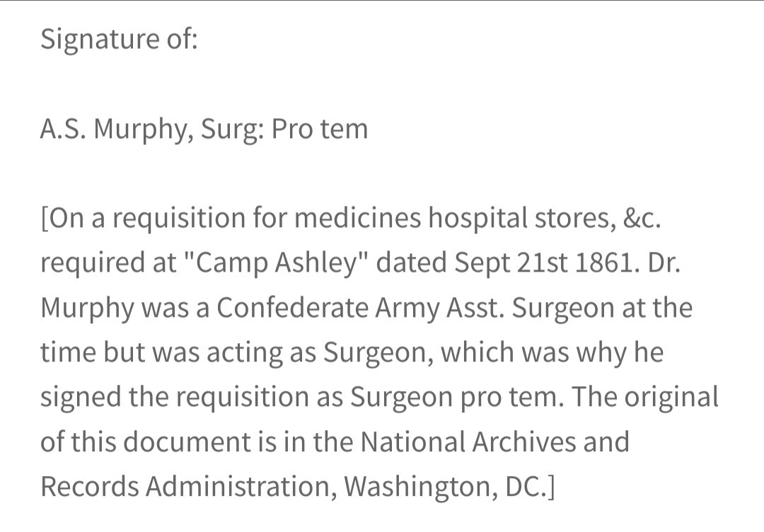Click the word "Murphy" starting the third paragraph line
Viewport: 764px width, 532px height.
(87, 308)
